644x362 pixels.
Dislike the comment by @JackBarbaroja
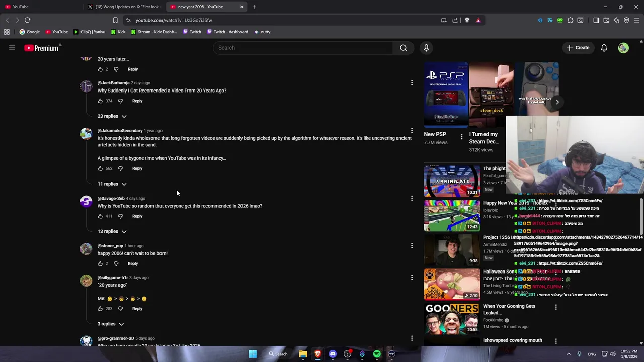pyautogui.click(x=120, y=101)
